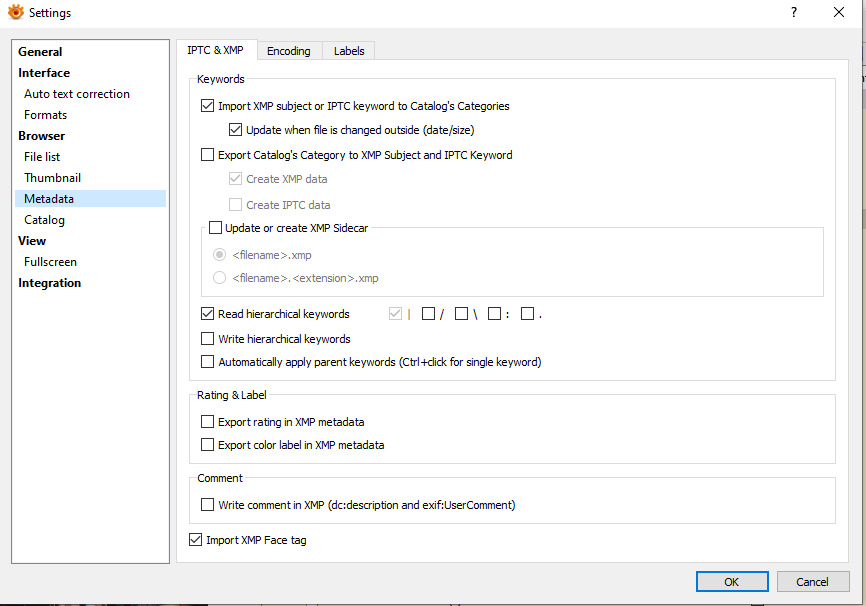Screen dimensions: 866x606
Task: Toggle Update or create XMP Sidecar
Action: 215,228
